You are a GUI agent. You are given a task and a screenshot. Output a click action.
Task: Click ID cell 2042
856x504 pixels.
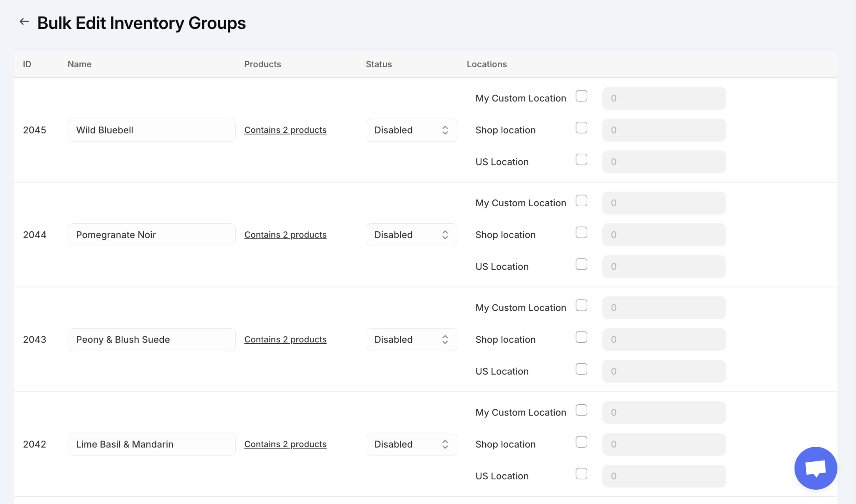[x=35, y=445]
